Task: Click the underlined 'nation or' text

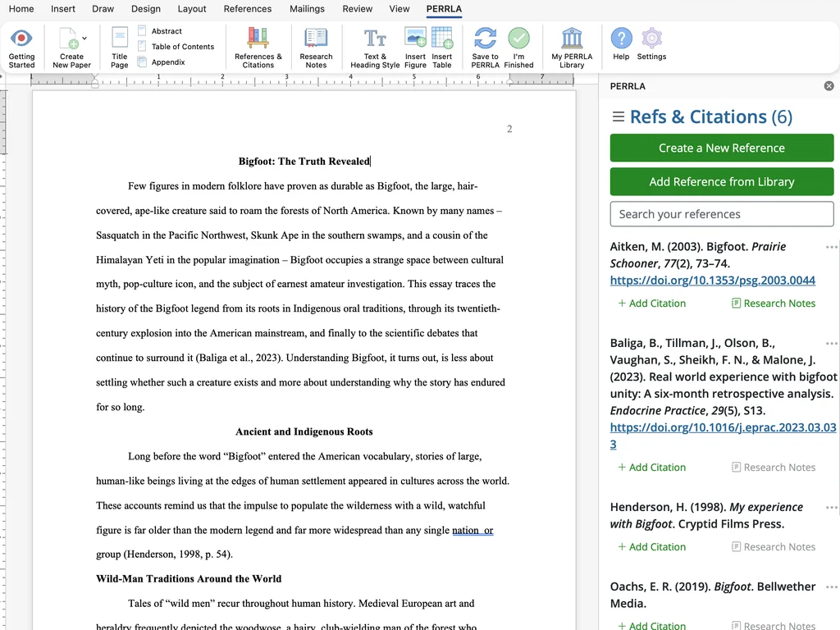Action: coord(472,531)
